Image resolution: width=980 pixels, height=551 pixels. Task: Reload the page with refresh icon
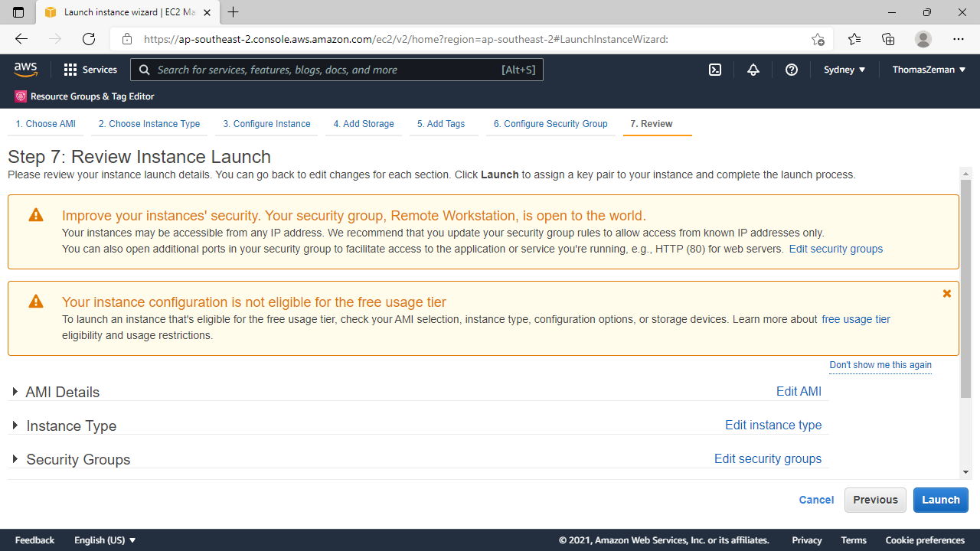point(89,39)
